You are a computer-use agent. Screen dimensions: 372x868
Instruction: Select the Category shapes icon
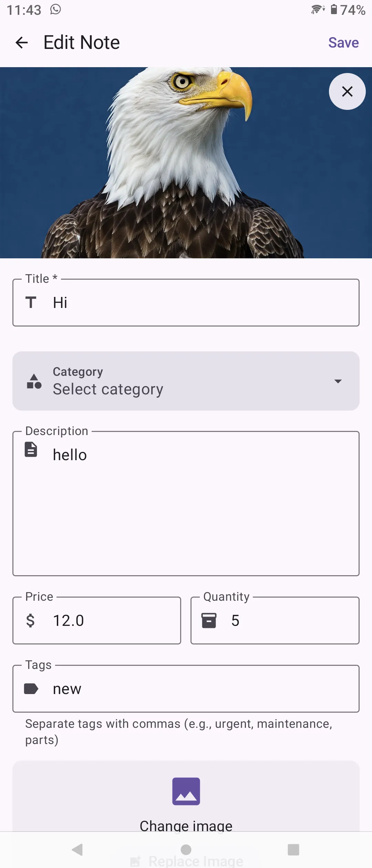pyautogui.click(x=34, y=381)
